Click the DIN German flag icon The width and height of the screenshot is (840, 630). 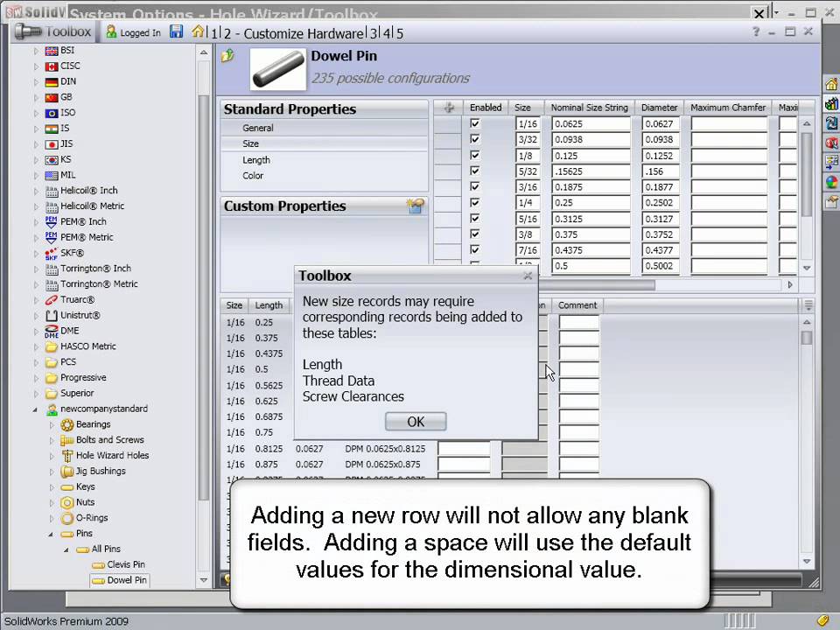pyautogui.click(x=52, y=82)
